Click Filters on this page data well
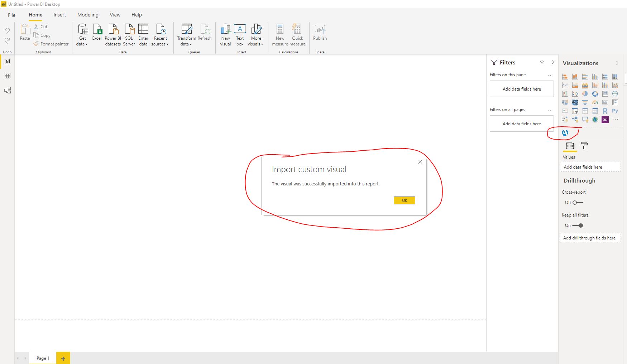This screenshot has height=364, width=627. coord(522,89)
